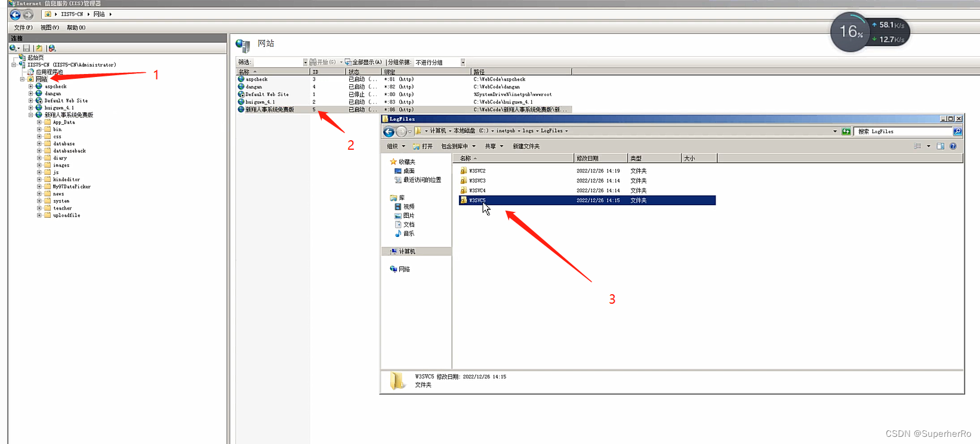The width and height of the screenshot is (980, 444).
Task: Click the database folder icon in tree
Action: tap(47, 144)
